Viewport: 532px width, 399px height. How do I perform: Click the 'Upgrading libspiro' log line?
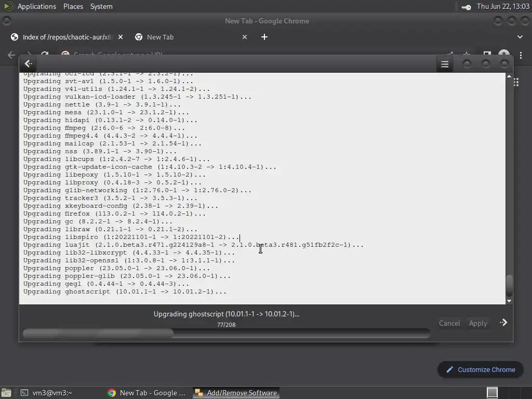click(x=131, y=237)
